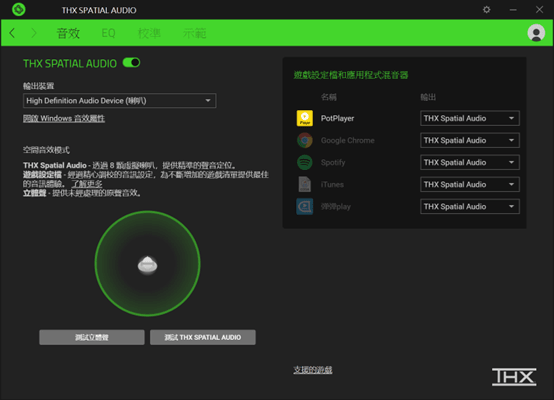Click the iTunes name text
Image resolution: width=554 pixels, height=400 pixels.
pos(332,184)
